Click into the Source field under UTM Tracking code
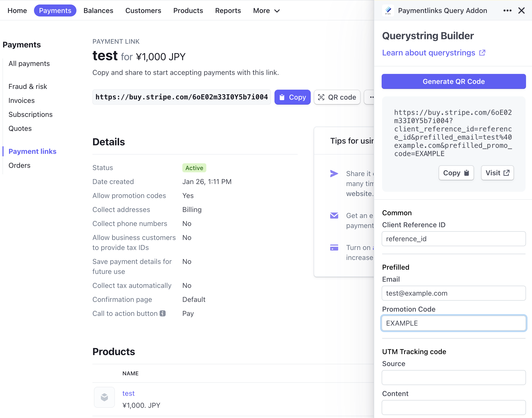This screenshot has height=418, width=532. (454, 378)
